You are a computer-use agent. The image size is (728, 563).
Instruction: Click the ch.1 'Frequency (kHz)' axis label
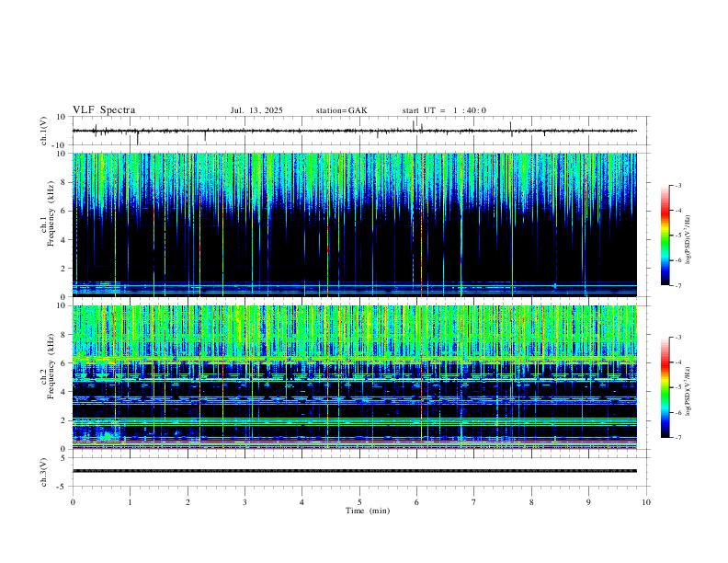point(51,213)
